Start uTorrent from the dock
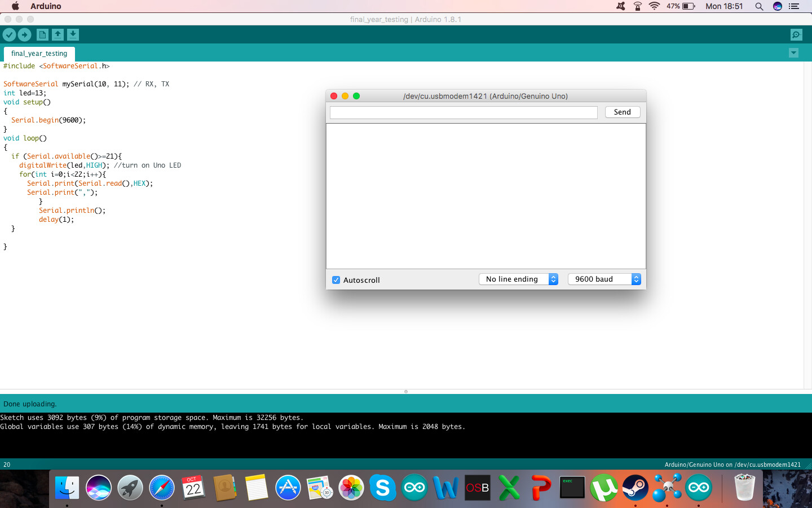The image size is (812, 508). [x=604, y=488]
